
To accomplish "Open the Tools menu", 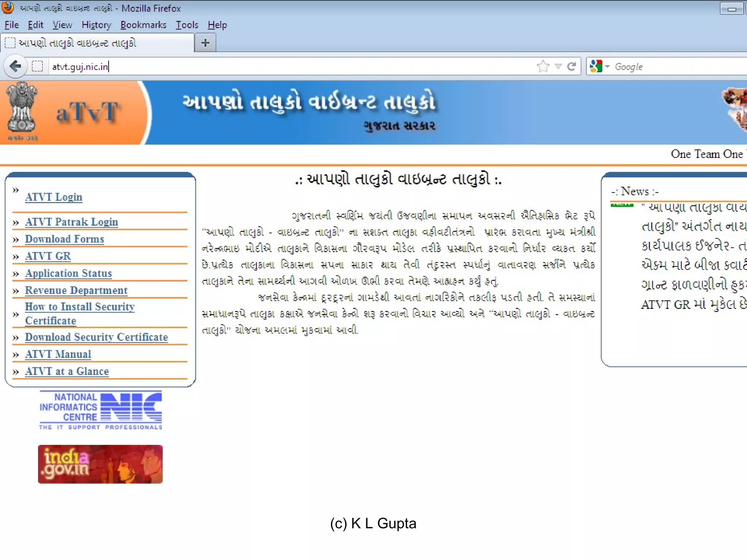I will (187, 25).
